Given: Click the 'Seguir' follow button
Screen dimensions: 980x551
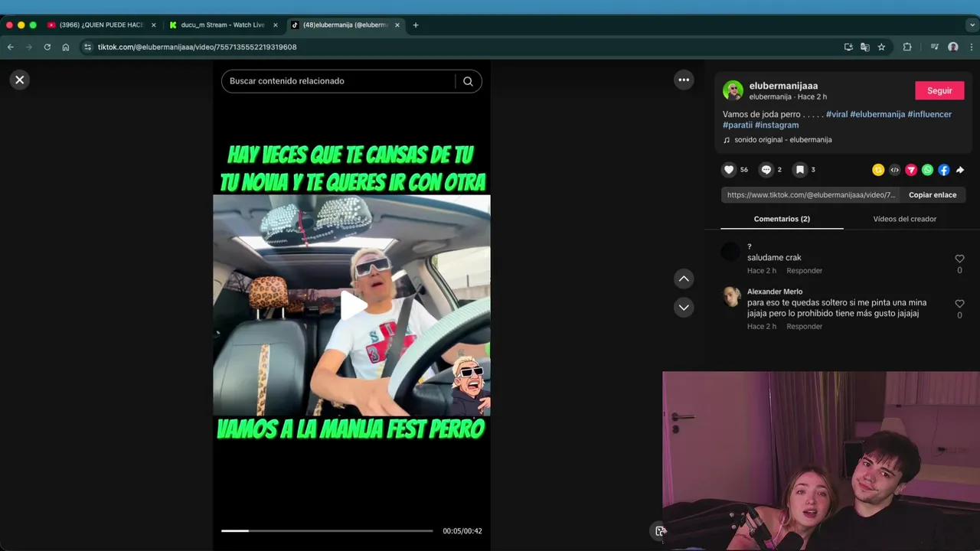Looking at the screenshot, I should [939, 90].
